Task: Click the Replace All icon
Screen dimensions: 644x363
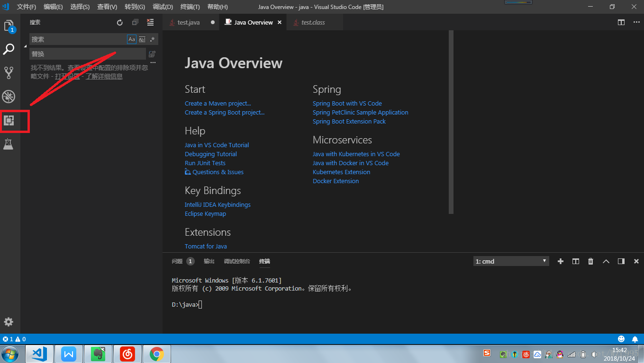Action: (152, 54)
